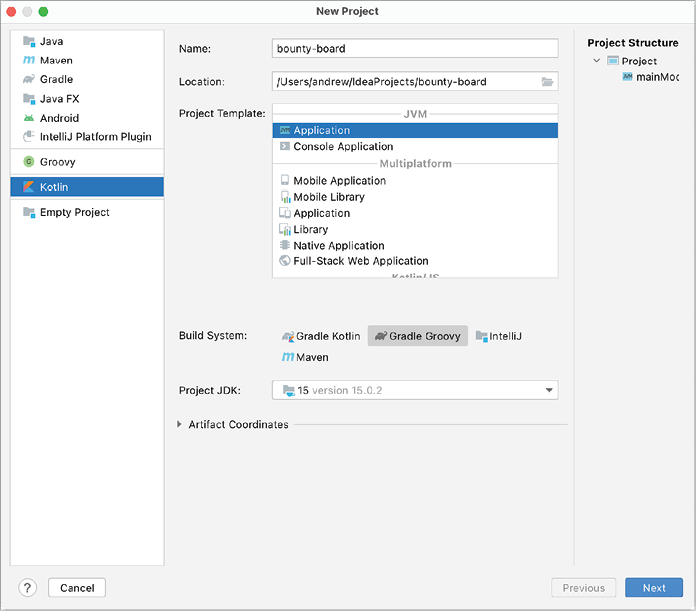Screen dimensions: 696x611
Task: Click the folder browse icon in Location field
Action: 547,82
